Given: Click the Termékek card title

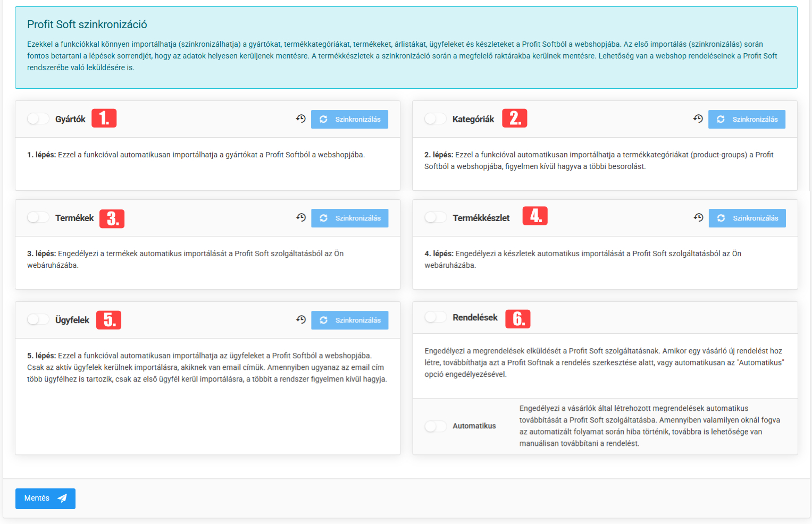Looking at the screenshot, I should 74,218.
